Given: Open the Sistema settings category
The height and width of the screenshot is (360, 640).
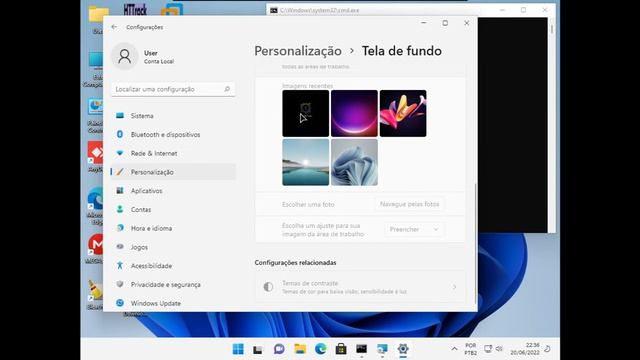Looking at the screenshot, I should 173,116.
